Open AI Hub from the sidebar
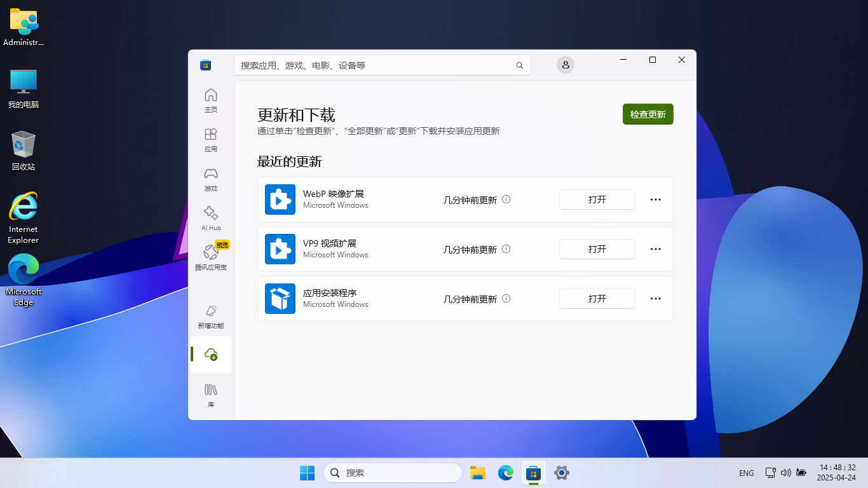This screenshot has height=488, width=868. click(211, 219)
